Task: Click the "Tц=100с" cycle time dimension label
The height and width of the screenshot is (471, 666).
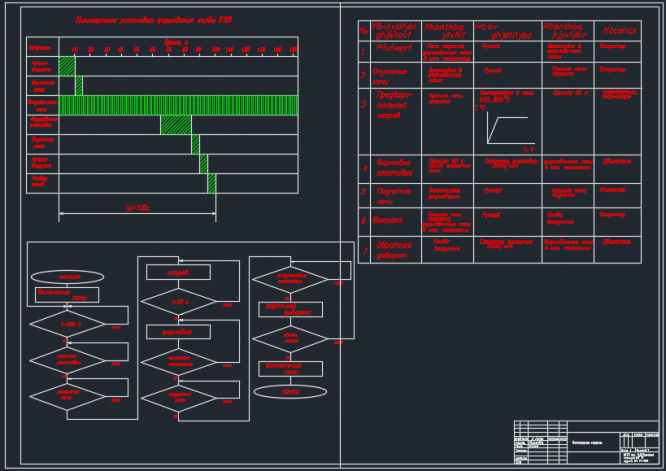Action: click(x=138, y=208)
